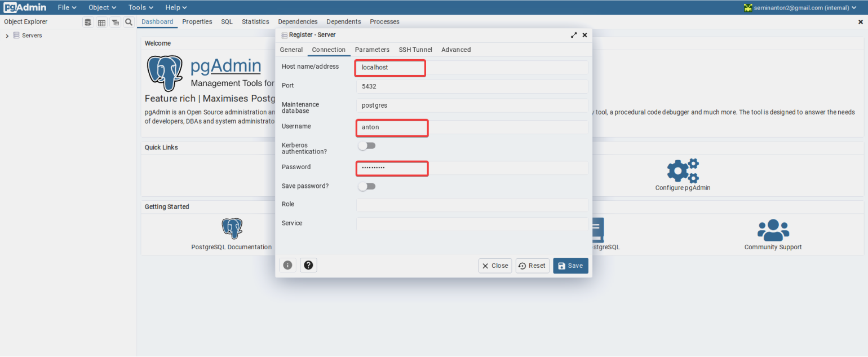Click the Reset button
The image size is (868, 357).
point(533,266)
